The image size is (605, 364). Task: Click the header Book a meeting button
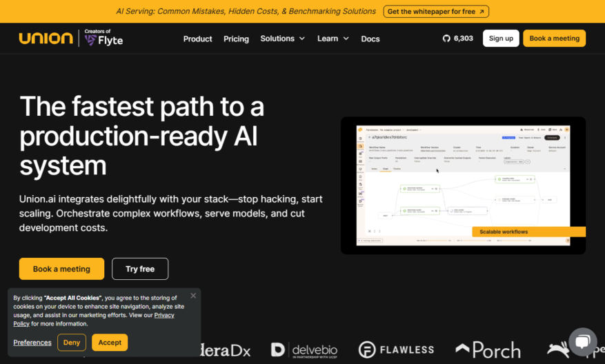[554, 38]
